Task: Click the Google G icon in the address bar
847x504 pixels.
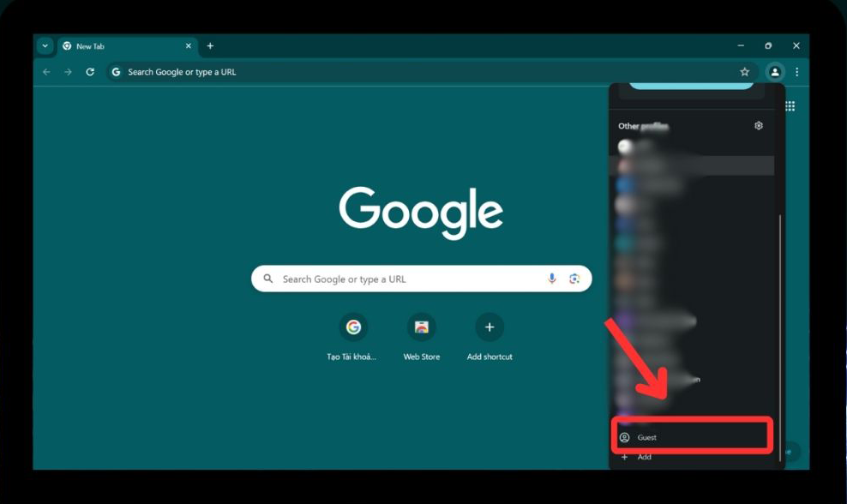Action: click(116, 72)
